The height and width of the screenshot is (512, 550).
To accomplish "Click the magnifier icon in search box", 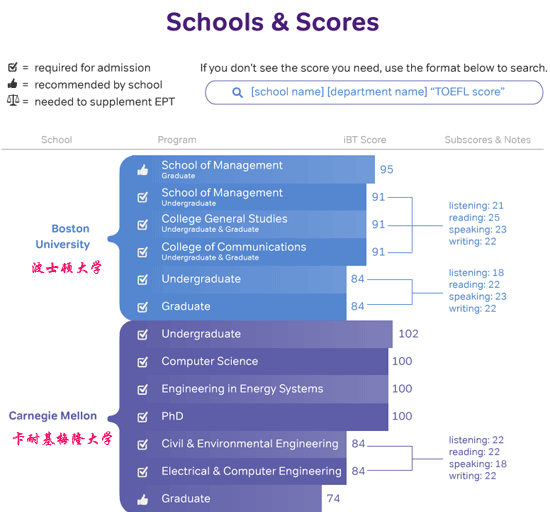I will [237, 93].
